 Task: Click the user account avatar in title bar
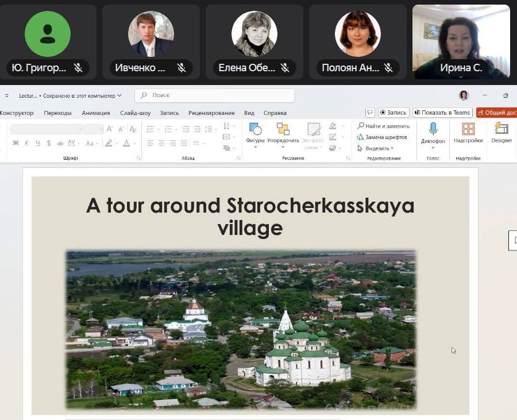464,95
